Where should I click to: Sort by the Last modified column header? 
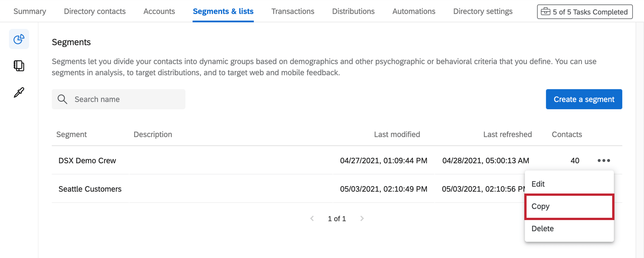[x=397, y=134]
